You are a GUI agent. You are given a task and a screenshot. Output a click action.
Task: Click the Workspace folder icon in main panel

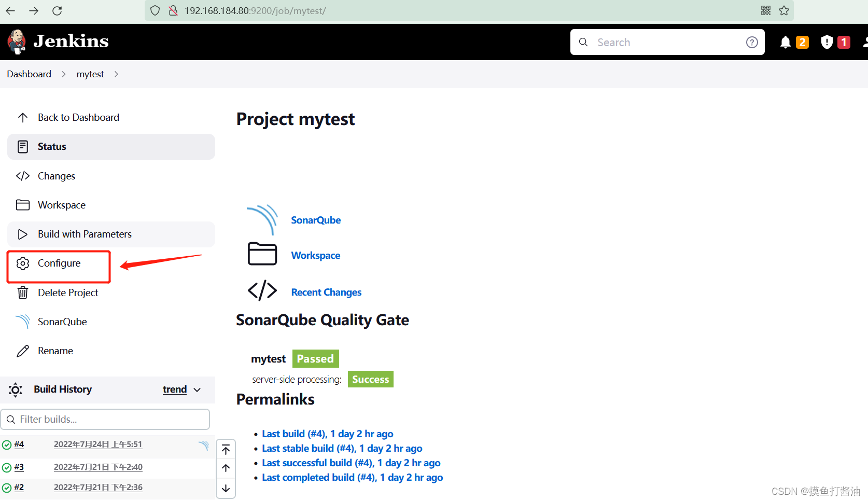click(x=262, y=254)
